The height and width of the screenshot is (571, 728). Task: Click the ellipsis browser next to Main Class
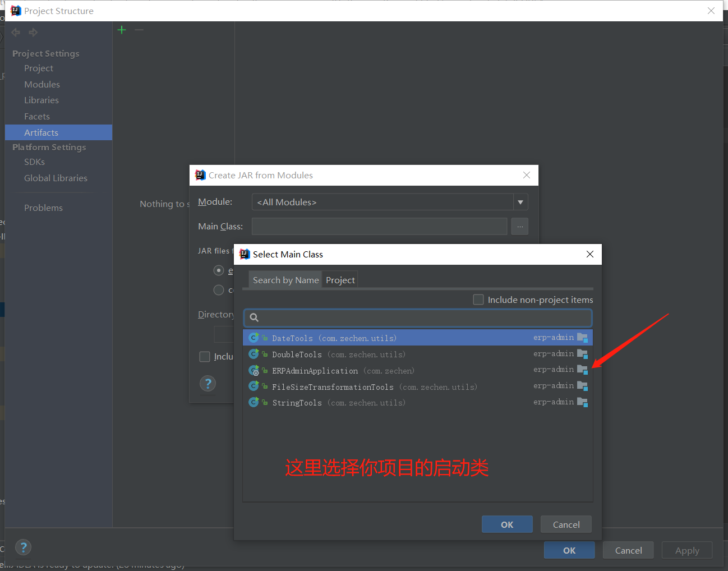tap(519, 226)
